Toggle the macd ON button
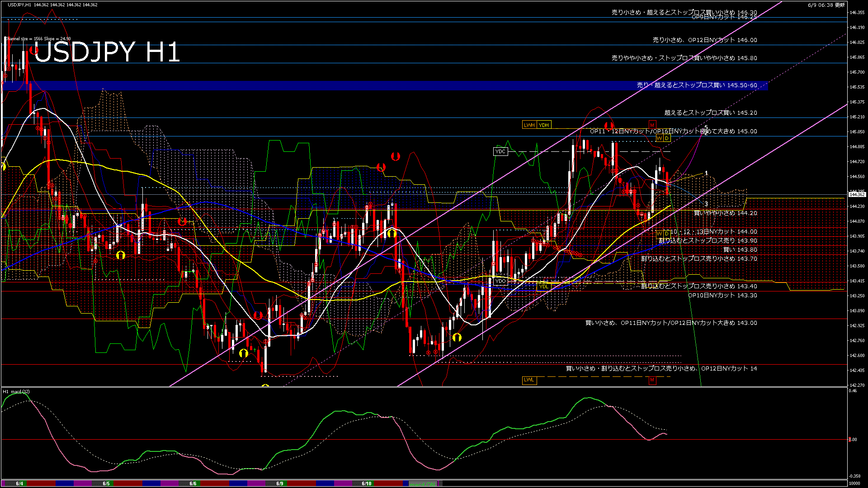Viewport: 868px width, 488px height. click(x=423, y=484)
